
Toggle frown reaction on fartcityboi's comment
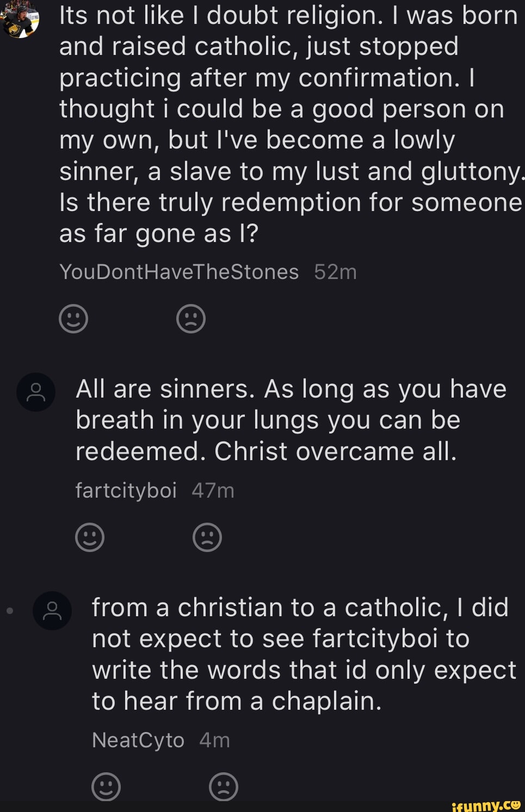[207, 537]
